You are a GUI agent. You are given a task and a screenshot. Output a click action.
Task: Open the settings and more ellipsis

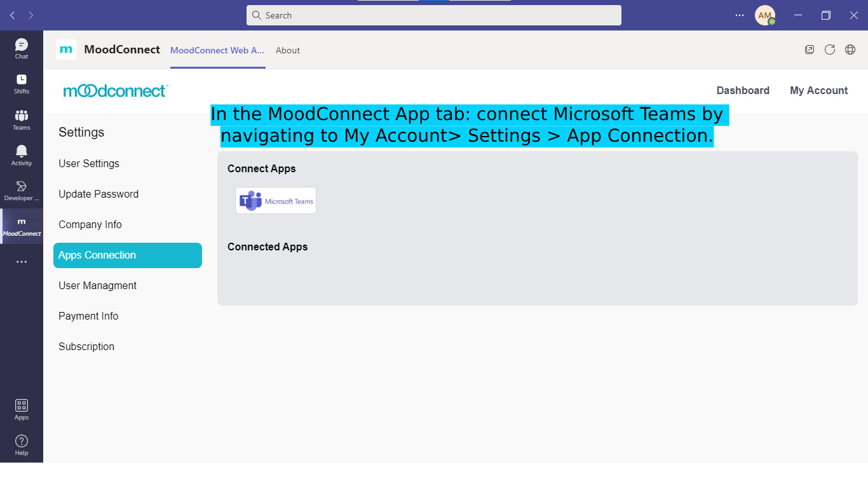click(740, 15)
